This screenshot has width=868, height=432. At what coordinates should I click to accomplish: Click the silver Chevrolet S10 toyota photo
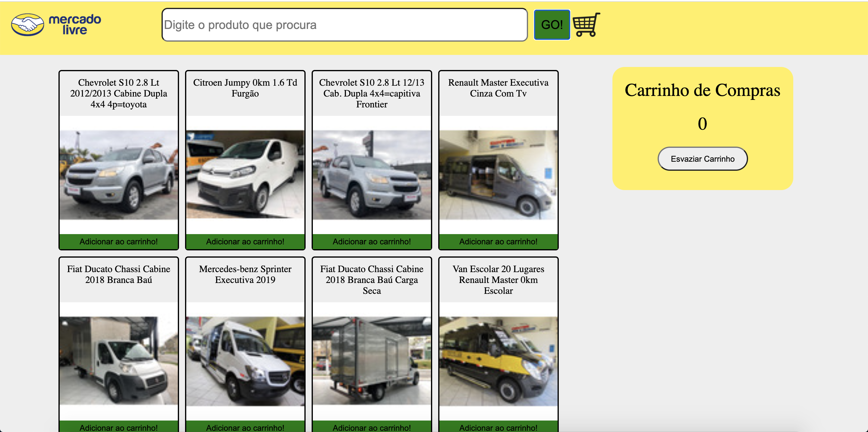[x=119, y=175]
